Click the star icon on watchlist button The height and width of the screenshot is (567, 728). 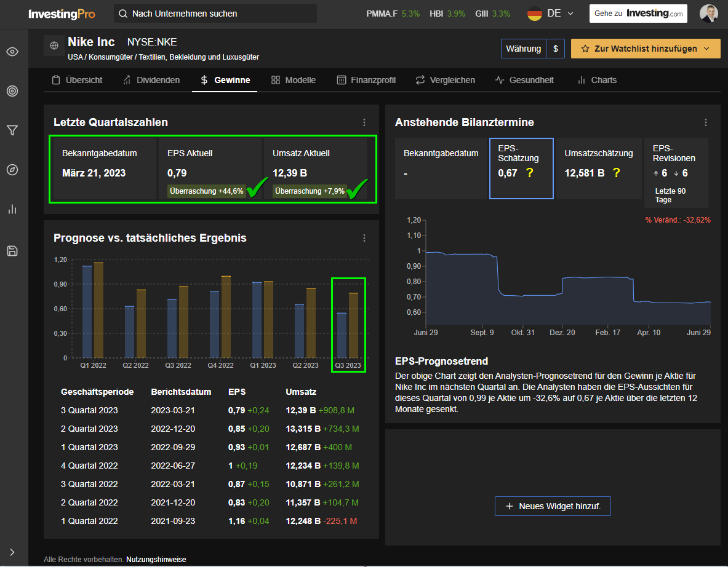tap(585, 49)
